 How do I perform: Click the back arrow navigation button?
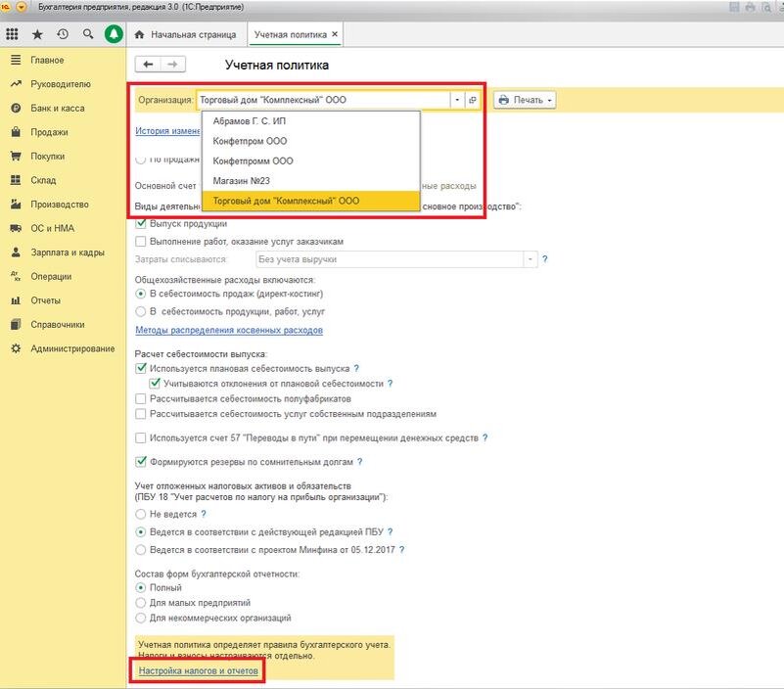(x=148, y=64)
